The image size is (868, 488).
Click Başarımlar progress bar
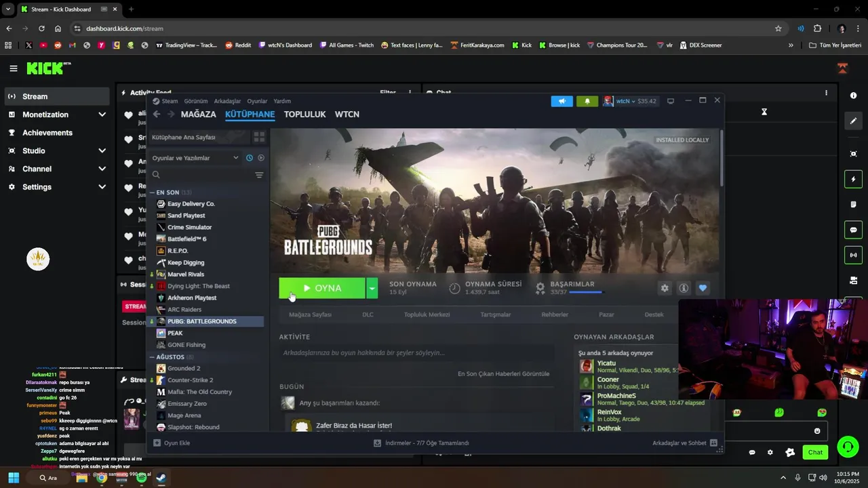click(586, 292)
